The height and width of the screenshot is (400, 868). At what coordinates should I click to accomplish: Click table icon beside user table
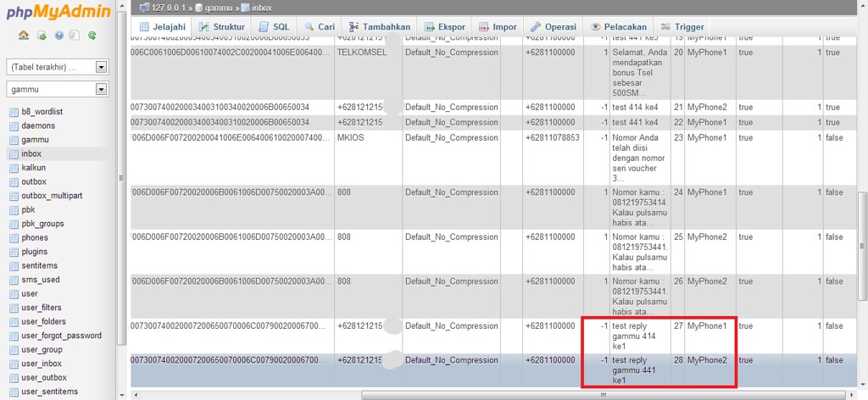coord(14,294)
